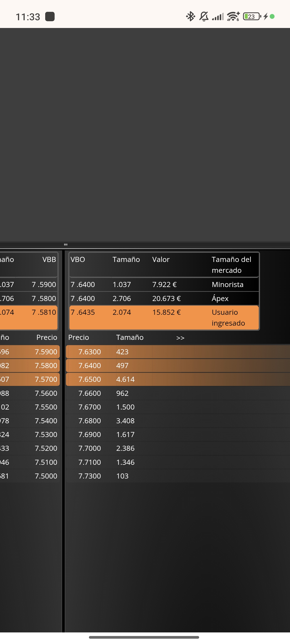Grab the panel divider grip handle
The height and width of the screenshot is (644, 290).
(x=66, y=245)
